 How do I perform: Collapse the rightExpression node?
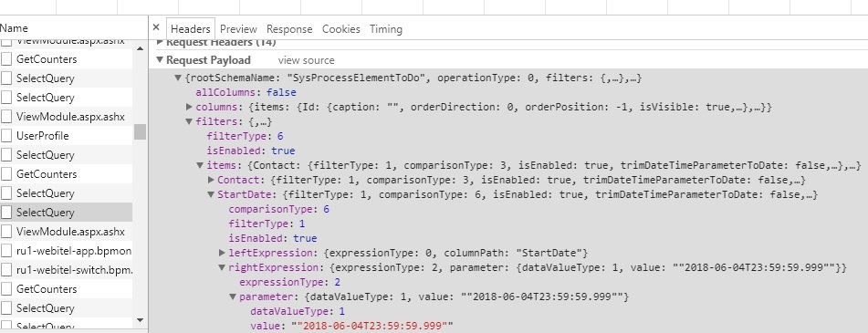tap(222, 267)
